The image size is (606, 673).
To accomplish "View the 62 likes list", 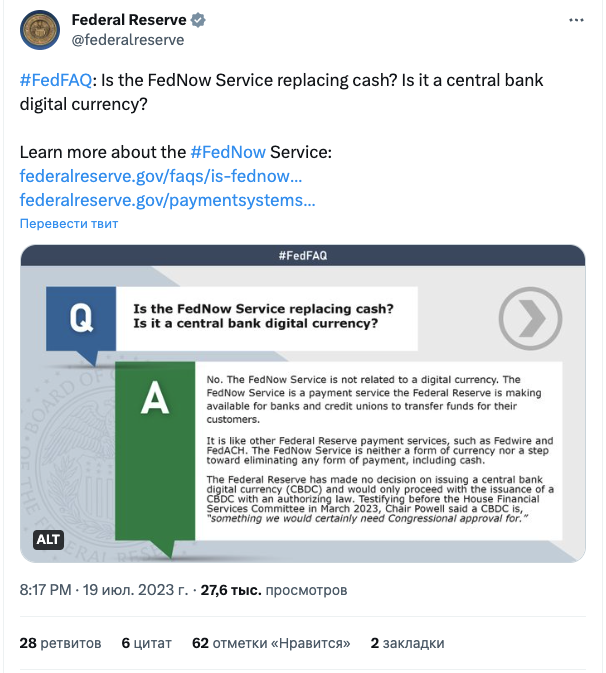I will (270, 643).
